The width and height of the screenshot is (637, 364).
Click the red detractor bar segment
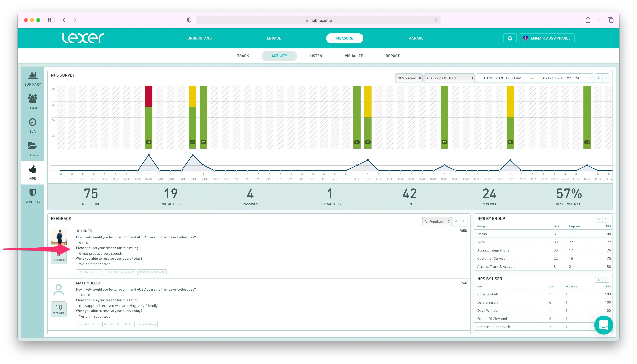pos(148,96)
